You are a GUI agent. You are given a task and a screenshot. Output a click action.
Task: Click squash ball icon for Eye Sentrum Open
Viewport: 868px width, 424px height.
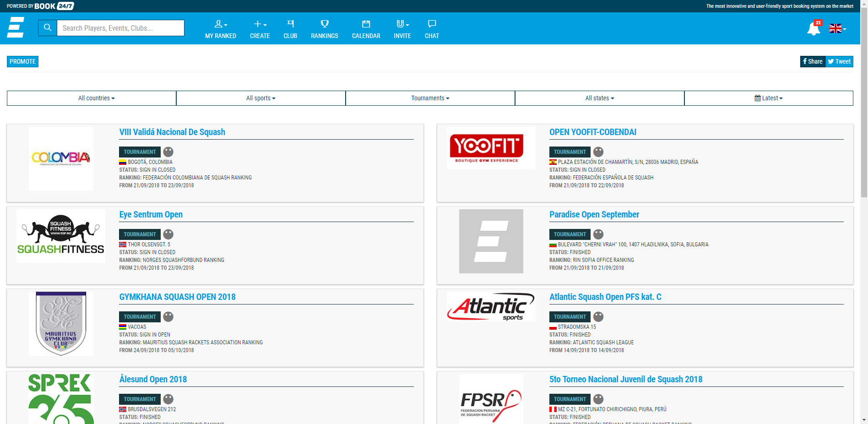click(x=168, y=234)
